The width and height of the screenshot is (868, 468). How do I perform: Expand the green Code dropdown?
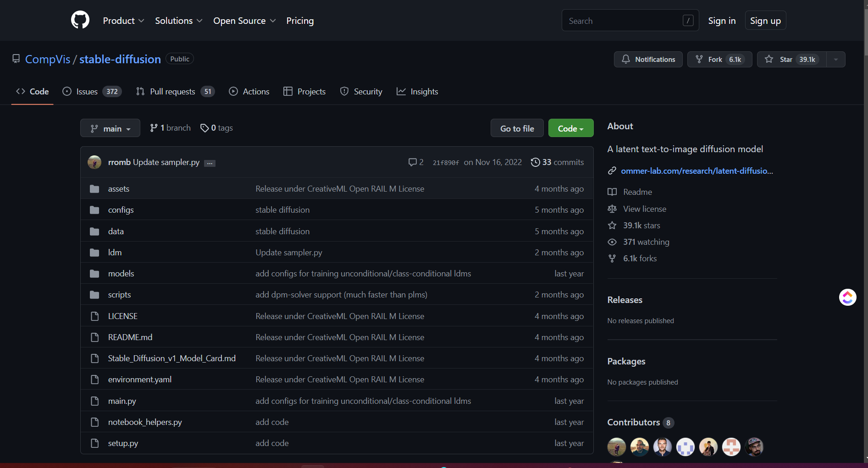pyautogui.click(x=570, y=128)
